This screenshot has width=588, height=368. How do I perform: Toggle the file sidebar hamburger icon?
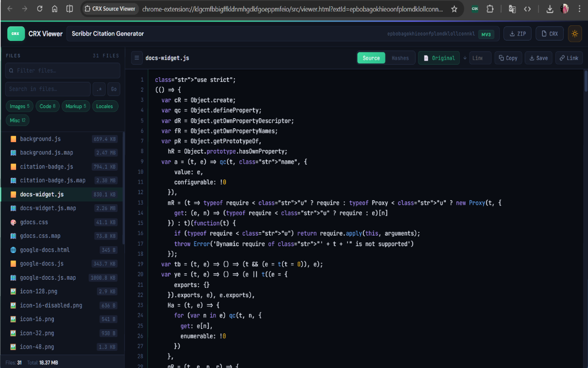pyautogui.click(x=136, y=58)
